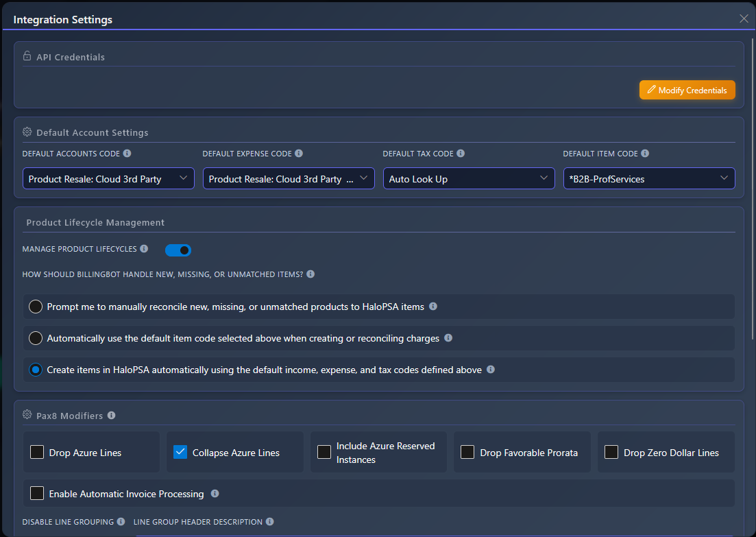Check the Drop Favorable Prorata checkbox
This screenshot has width=756, height=537.
click(x=467, y=453)
